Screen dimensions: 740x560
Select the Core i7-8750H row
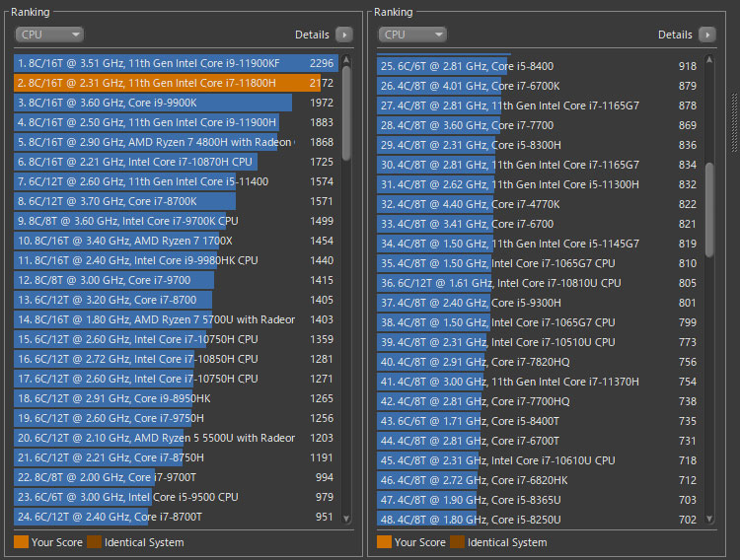click(x=176, y=457)
